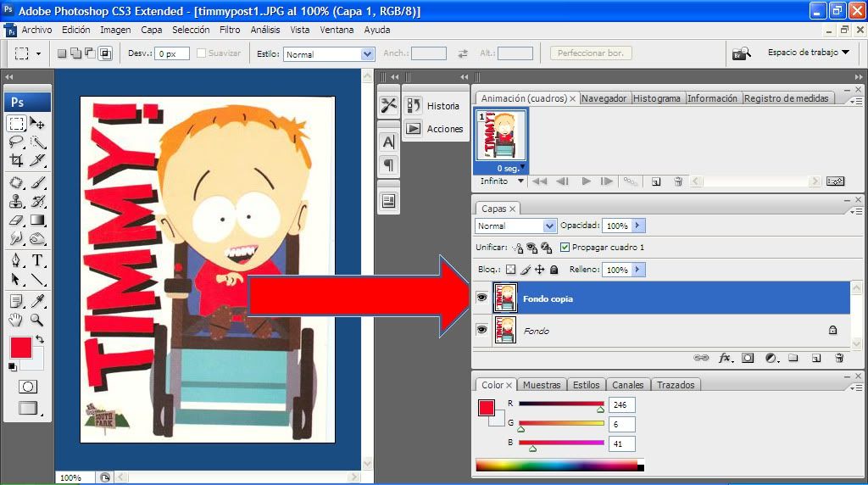Toggle lock image pixels
Screen dimensions: 868x485
(x=526, y=270)
